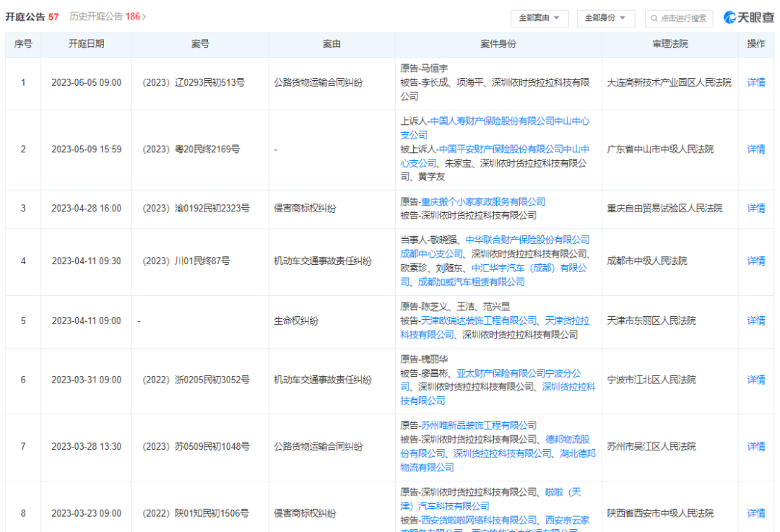780x532 pixels.
Task: Open 详情 for 宁波市江北区人民法院 case
Action: pos(756,380)
